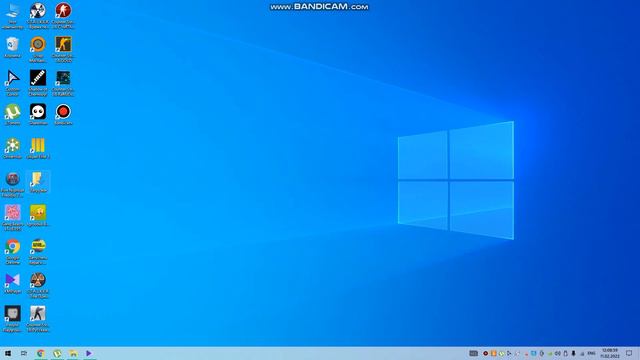Click the microphone icon in the system tray
This screenshot has width=640, height=360.
click(573, 353)
